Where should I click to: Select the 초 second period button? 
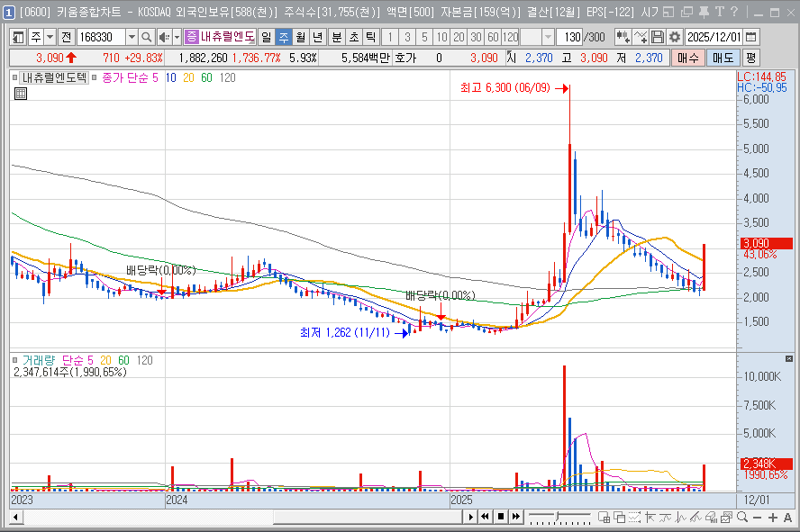click(353, 37)
